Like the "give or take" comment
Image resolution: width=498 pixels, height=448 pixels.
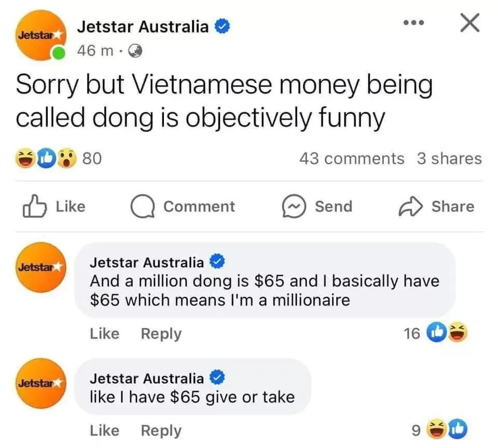[x=104, y=430]
